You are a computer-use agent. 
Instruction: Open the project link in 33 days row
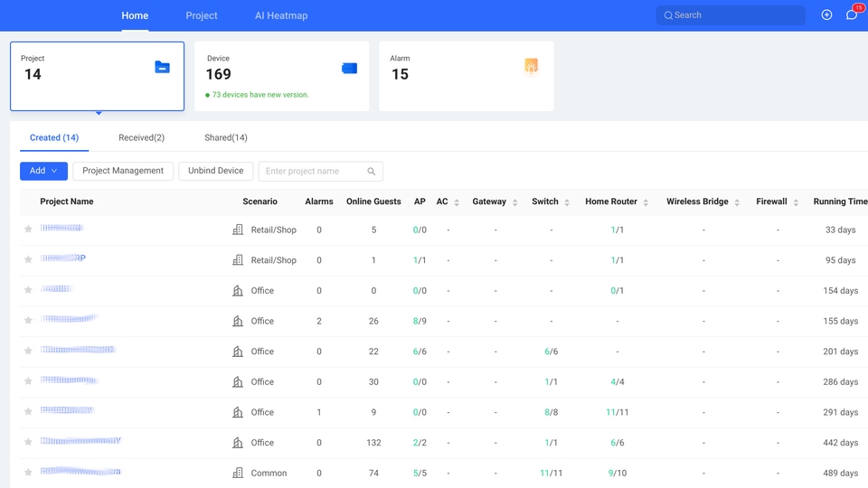(x=61, y=228)
